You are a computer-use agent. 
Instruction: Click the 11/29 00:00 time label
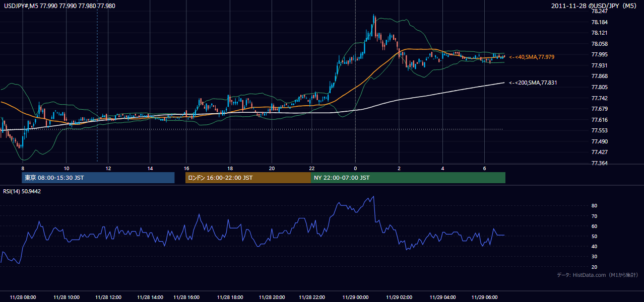click(356, 297)
